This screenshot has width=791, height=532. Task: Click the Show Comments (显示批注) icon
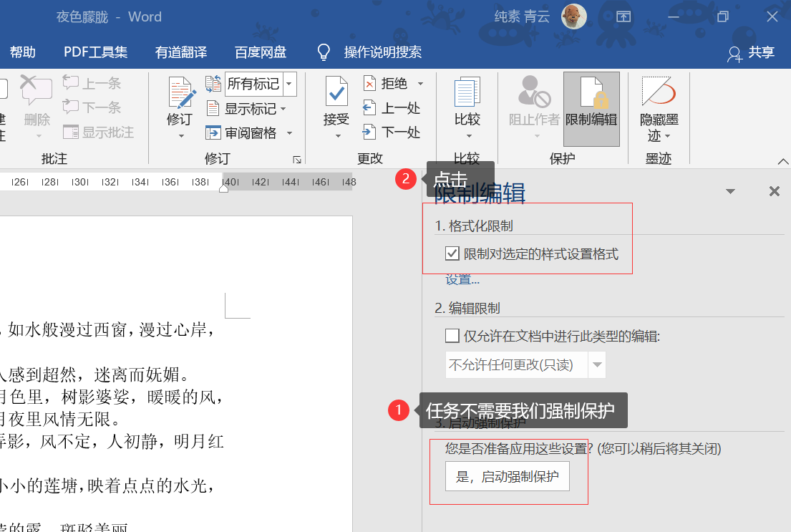[71, 132]
